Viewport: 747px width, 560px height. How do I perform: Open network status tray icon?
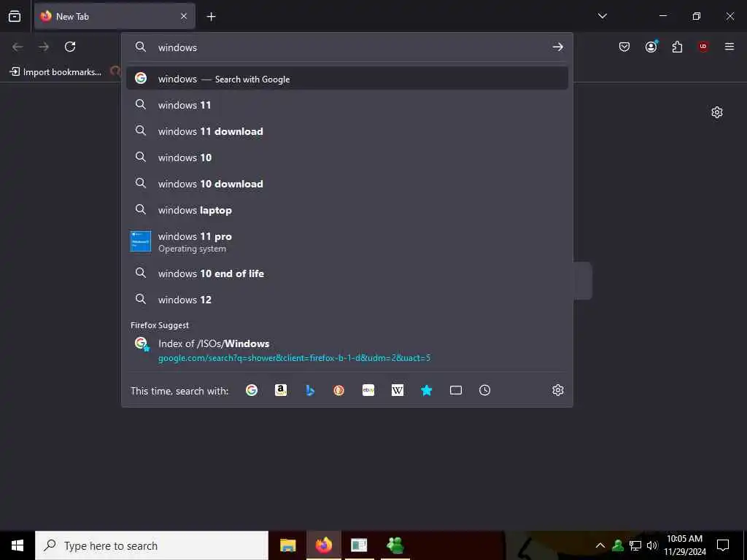pos(635,545)
